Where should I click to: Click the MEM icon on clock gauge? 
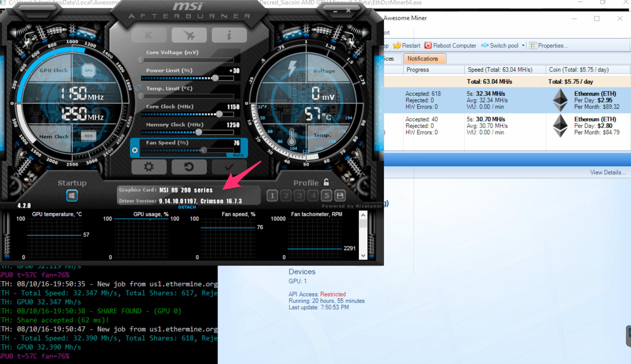tap(88, 136)
